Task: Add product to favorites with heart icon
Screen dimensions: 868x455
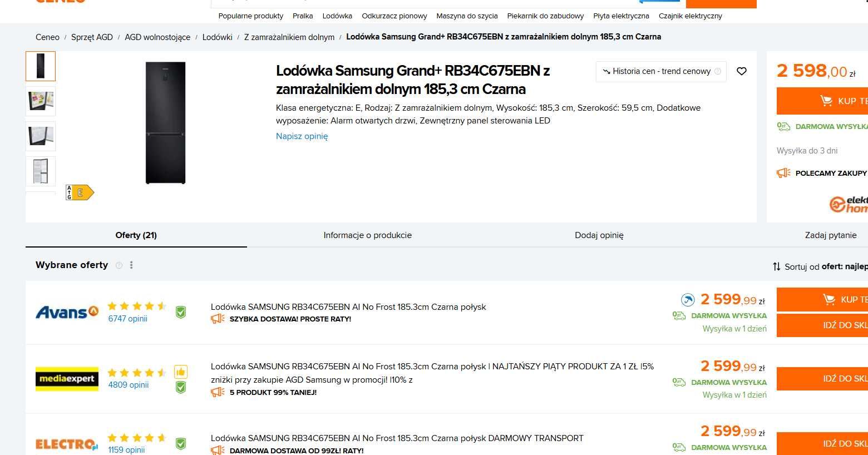Action: coord(741,71)
